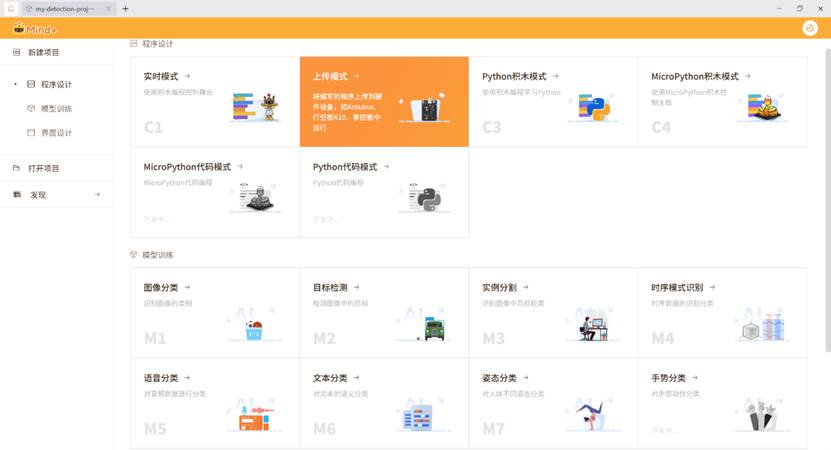The image size is (831, 450).
Task: Select 模型训练 in the sidebar
Action: (x=56, y=108)
